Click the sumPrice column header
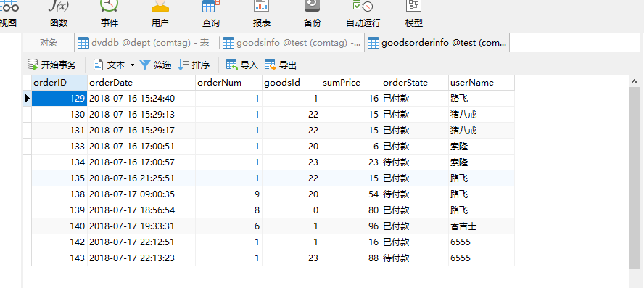The width and height of the screenshot is (644, 288). pos(351,83)
